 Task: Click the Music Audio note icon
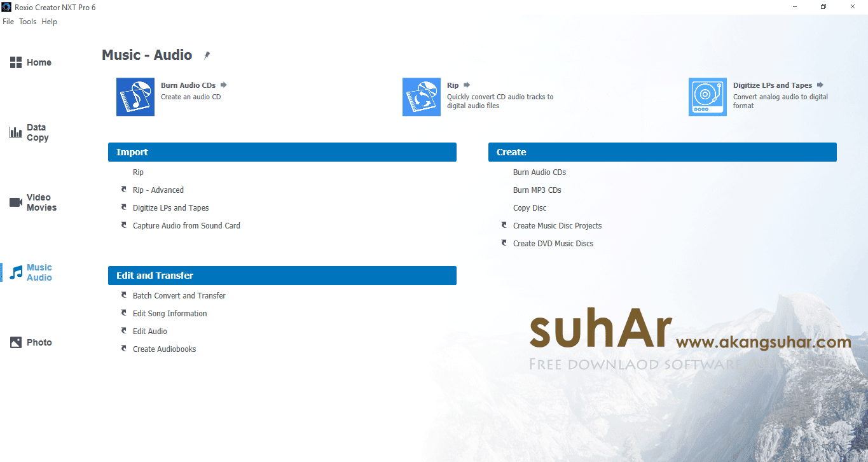click(x=16, y=272)
